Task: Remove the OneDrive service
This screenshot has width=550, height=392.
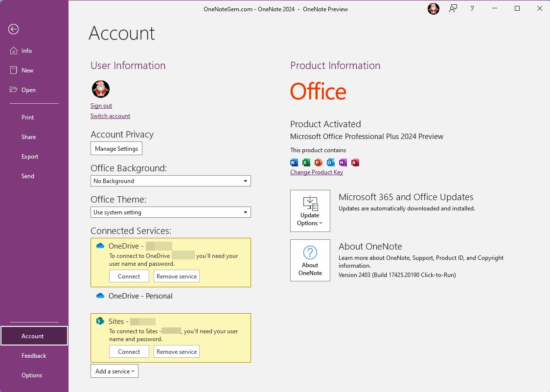Action: tap(177, 276)
